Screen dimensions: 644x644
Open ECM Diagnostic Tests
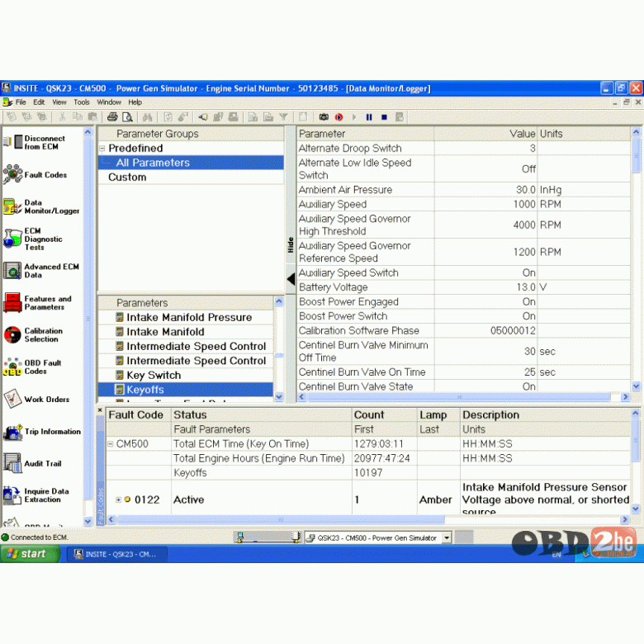click(34, 239)
